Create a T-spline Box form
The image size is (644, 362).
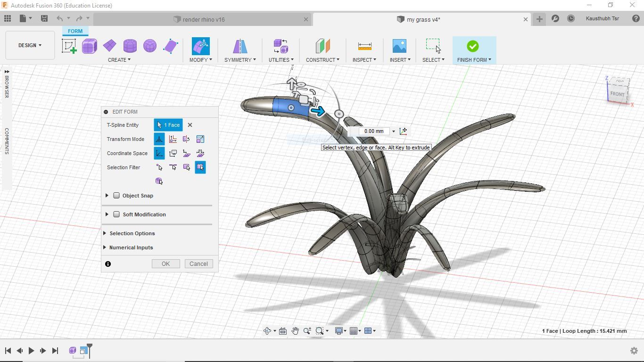pyautogui.click(x=89, y=46)
